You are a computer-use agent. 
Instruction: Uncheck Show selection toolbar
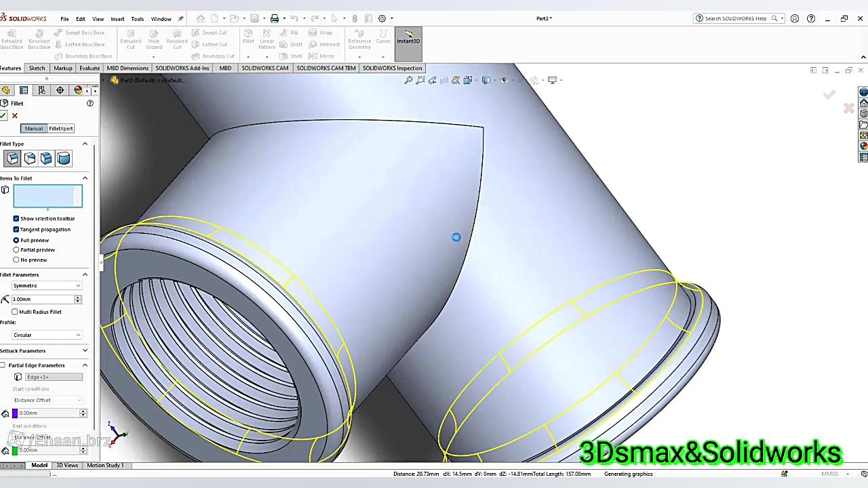[16, 218]
